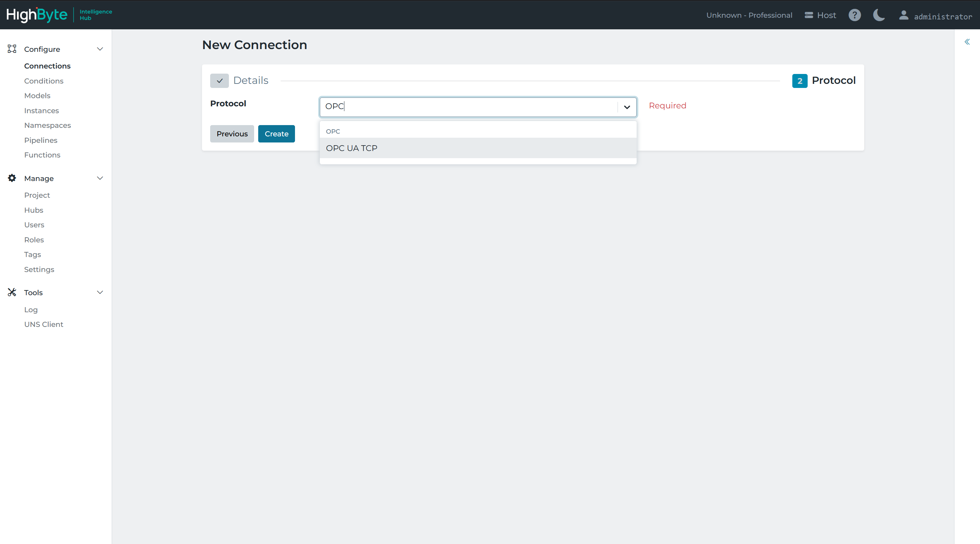Collapse the Configure menu chevron
980x544 pixels.
coord(100,49)
